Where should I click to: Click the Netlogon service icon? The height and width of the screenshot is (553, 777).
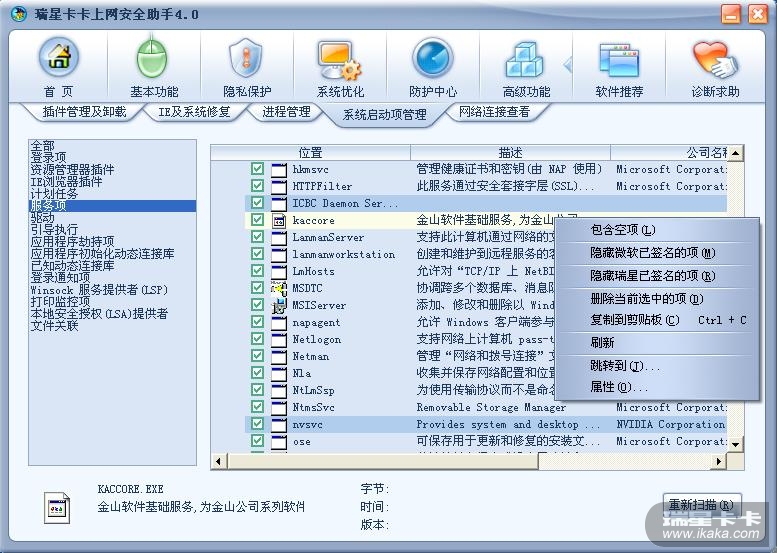click(x=279, y=339)
